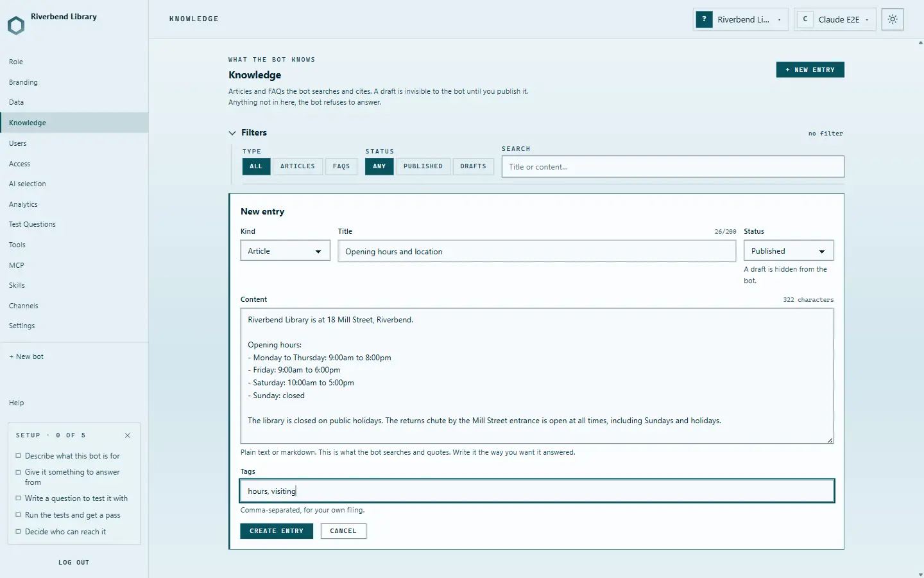Viewport: 924px width, 578px height.
Task: Open the Test Questions sidebar page
Action: point(74,224)
